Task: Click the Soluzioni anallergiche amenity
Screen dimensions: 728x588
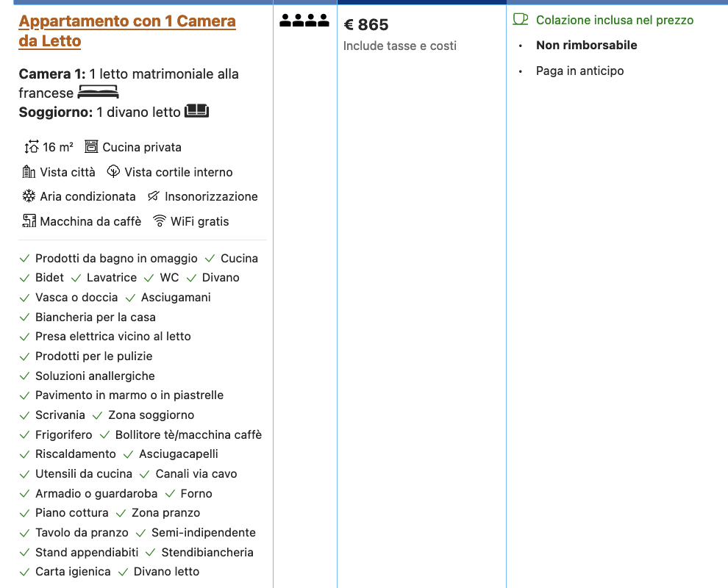Action: 95,376
